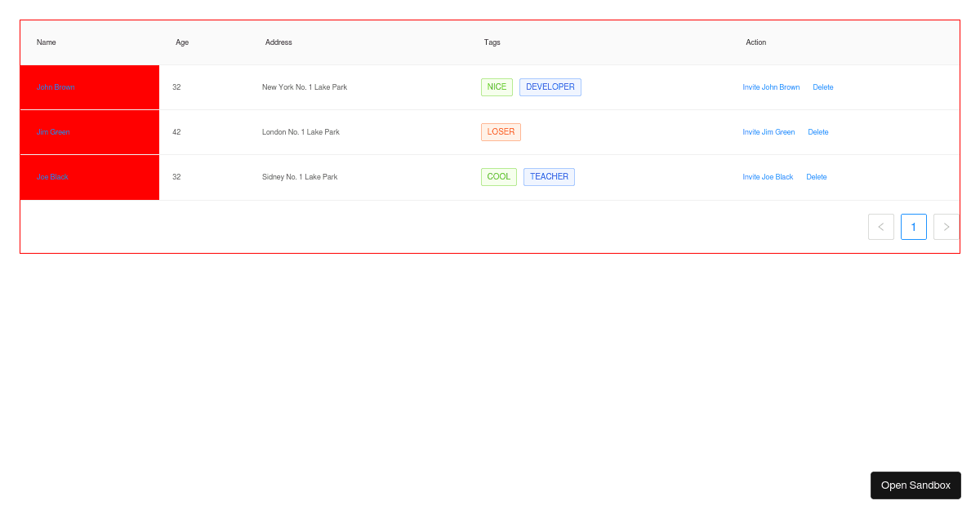
Task: Delete the Joe Black row
Action: pos(816,177)
